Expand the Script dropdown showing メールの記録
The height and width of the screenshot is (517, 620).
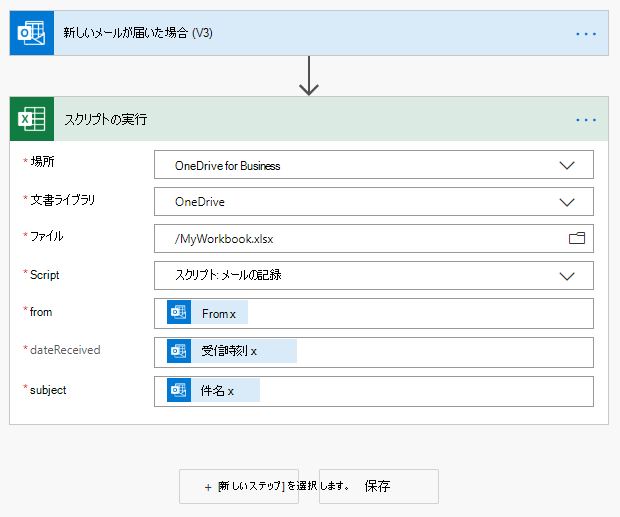tap(567, 276)
